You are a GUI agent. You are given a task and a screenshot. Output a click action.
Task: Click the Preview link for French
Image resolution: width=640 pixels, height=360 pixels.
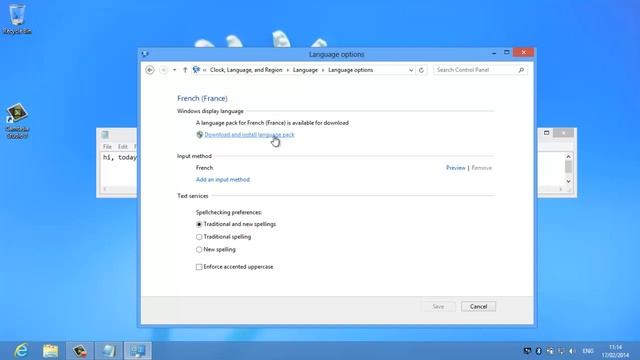456,168
